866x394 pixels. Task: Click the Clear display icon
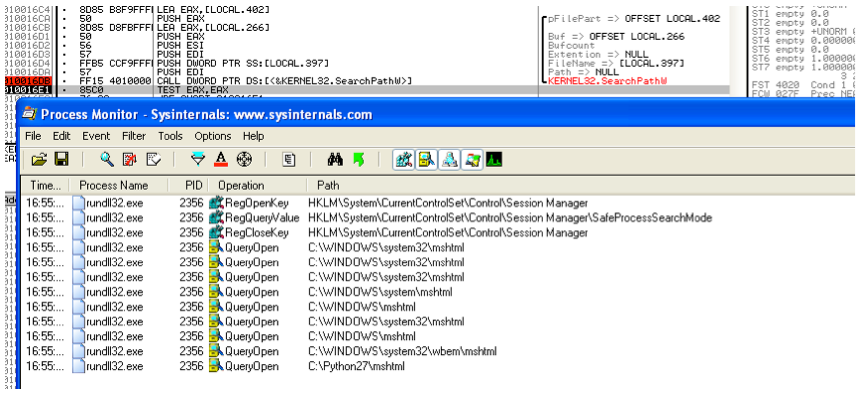point(153,160)
